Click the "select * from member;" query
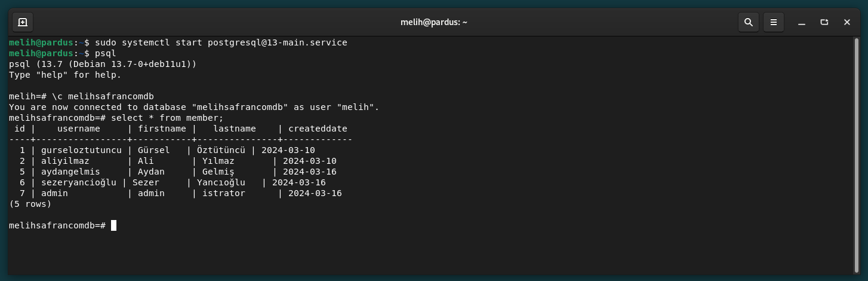Viewport: 868px width, 281px height. pyautogui.click(x=167, y=118)
